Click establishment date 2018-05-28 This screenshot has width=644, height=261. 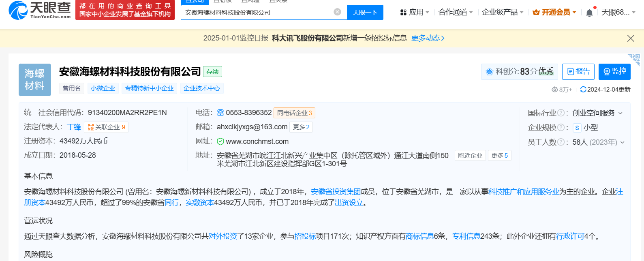point(78,155)
